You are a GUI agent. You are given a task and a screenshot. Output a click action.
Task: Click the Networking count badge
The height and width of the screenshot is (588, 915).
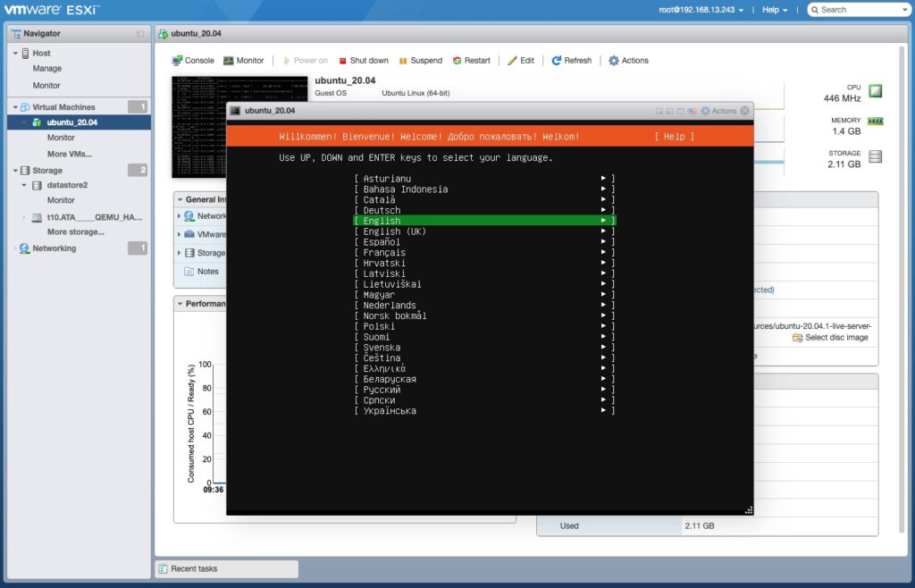pyautogui.click(x=138, y=248)
